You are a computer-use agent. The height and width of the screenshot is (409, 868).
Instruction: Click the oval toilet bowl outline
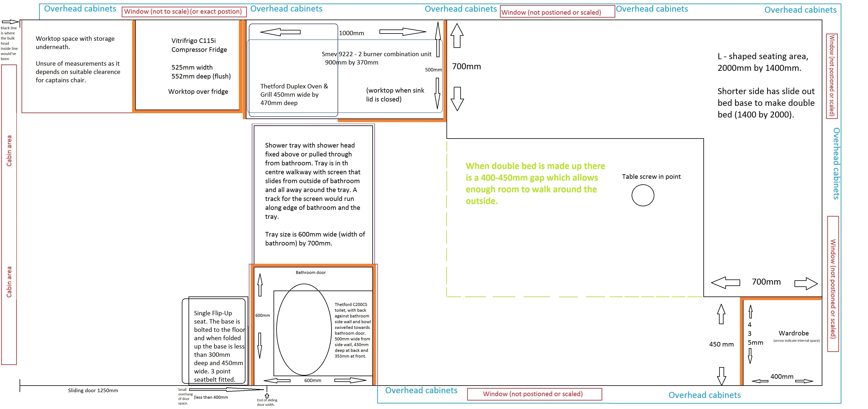click(304, 329)
